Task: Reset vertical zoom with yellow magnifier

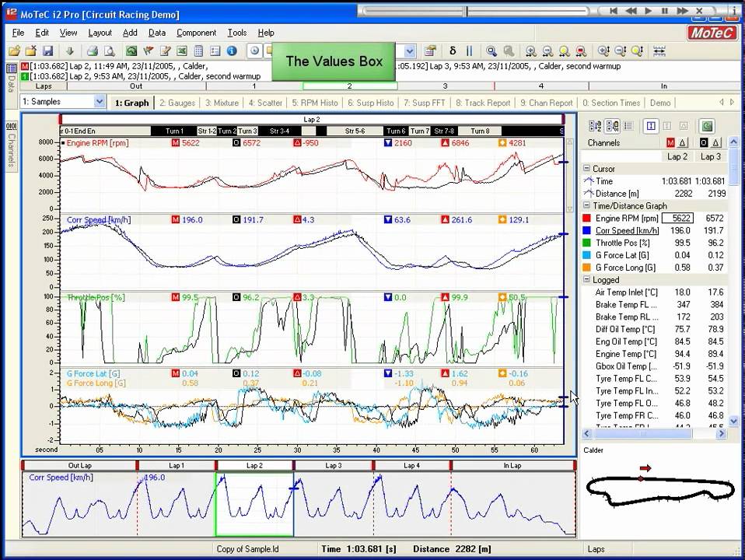Action: (x=637, y=51)
